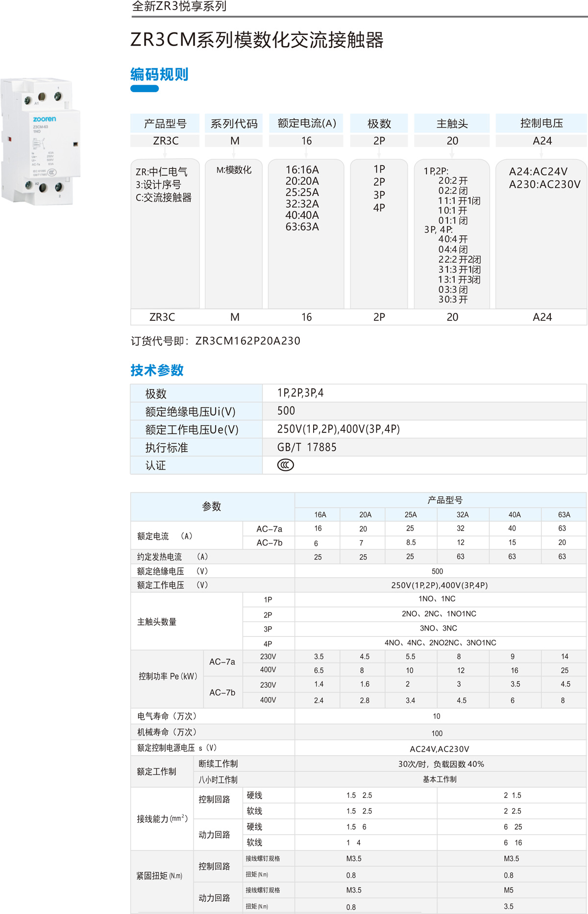Select the 63:63A current code
This screenshot has height=914, width=588.
tap(302, 227)
